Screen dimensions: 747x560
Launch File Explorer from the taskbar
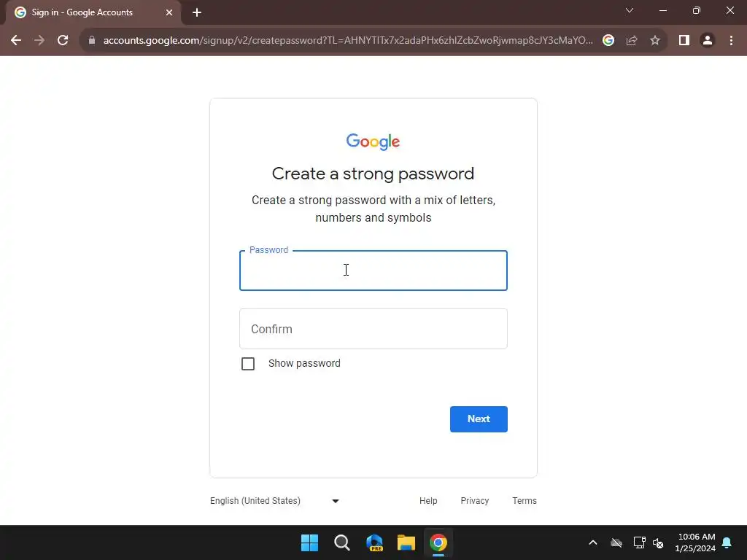406,542
